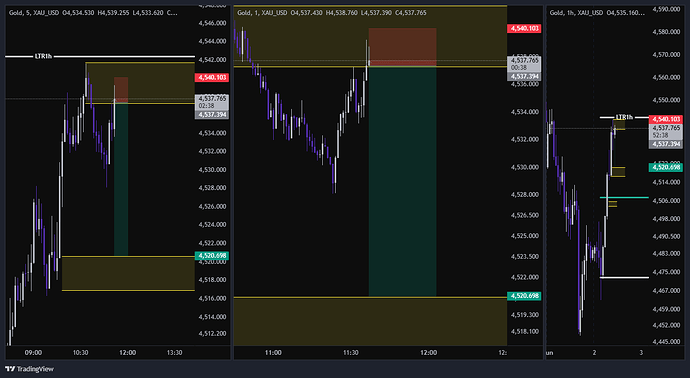Select lower yellow rectangle in 1-minute chart
The image size is (690, 378).
(x=370, y=321)
